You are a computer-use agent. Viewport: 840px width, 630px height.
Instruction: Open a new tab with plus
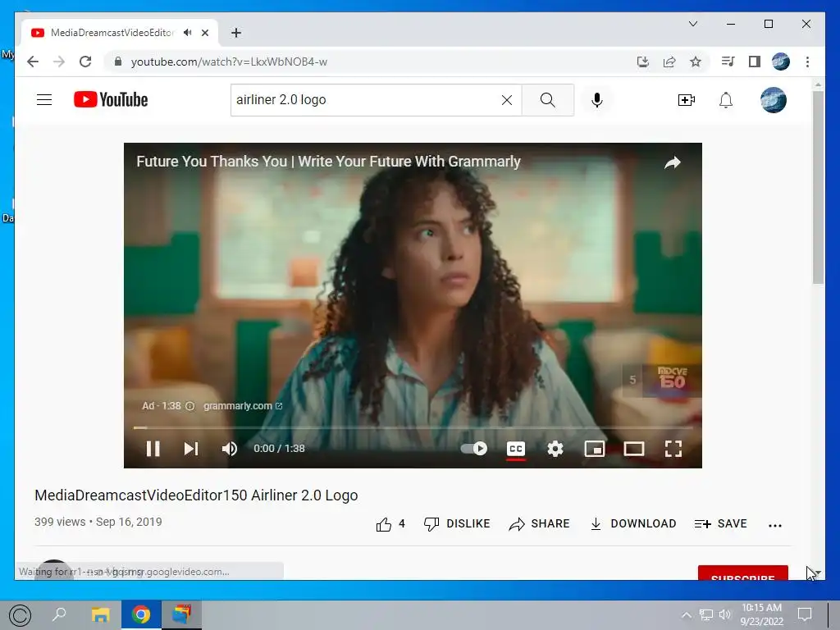(x=235, y=33)
